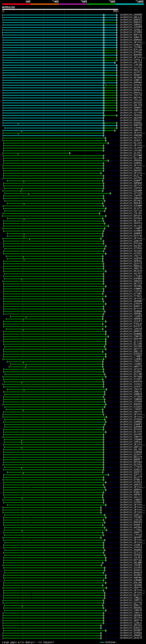The height and width of the screenshot is (644, 146).
Task: Select the UniRef100_B6AQ28 label
Action: click(x=131, y=572)
